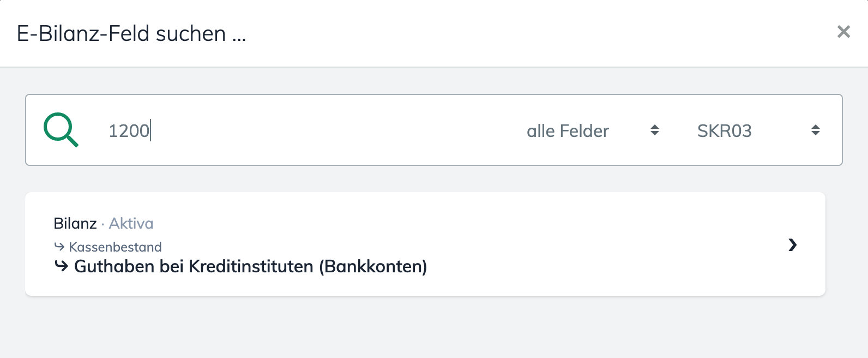Click the right-pointing chevron on the Bilanz card
The width and height of the screenshot is (868, 358).
793,245
